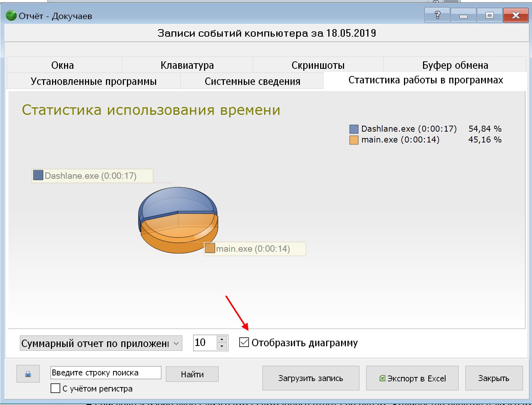The image size is (532, 405).
Task: Click the green app icon in title bar
Action: coord(11,16)
